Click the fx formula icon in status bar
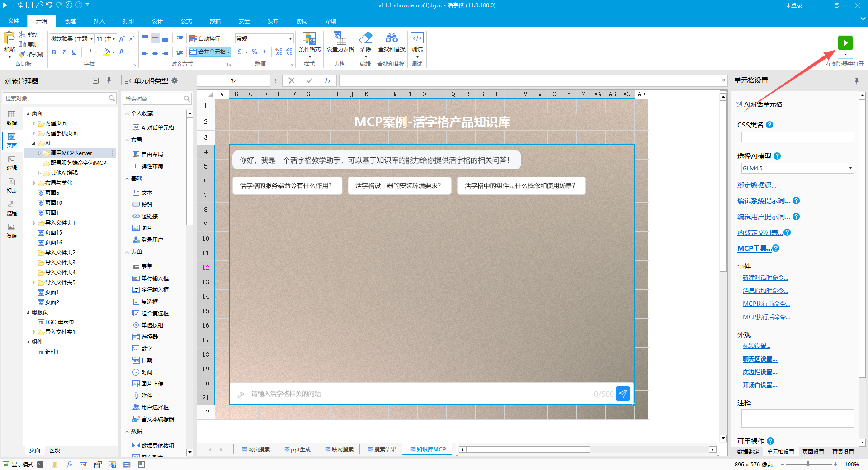 point(69,464)
